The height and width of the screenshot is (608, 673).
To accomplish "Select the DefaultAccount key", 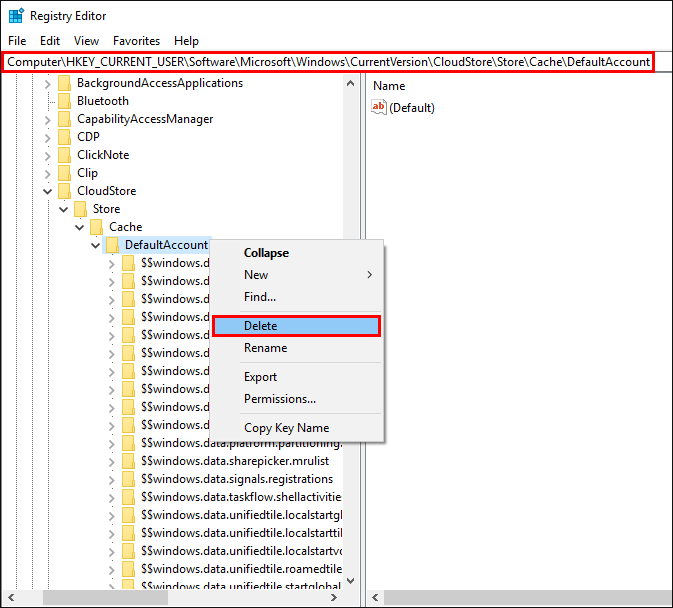I will [166, 245].
